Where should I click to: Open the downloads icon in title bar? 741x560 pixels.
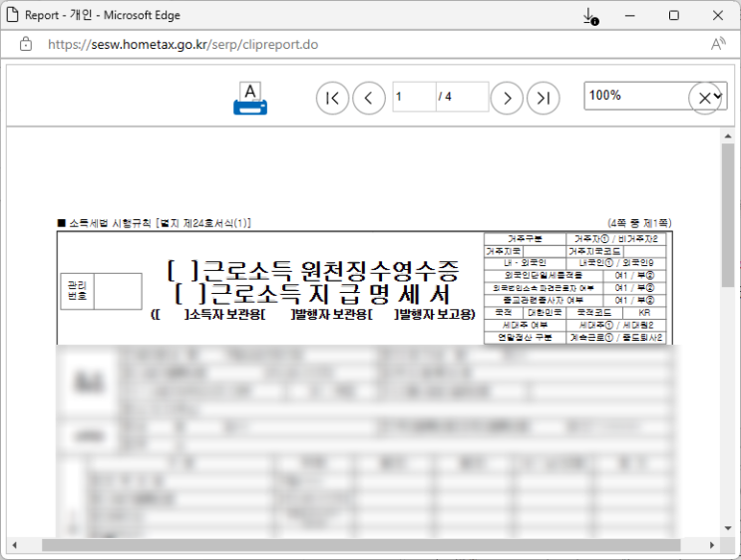590,16
